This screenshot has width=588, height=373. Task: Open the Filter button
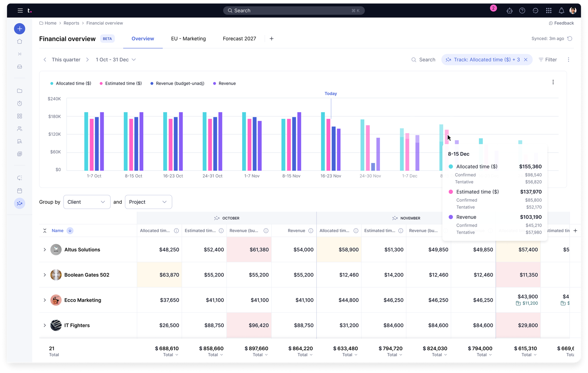[x=548, y=60]
